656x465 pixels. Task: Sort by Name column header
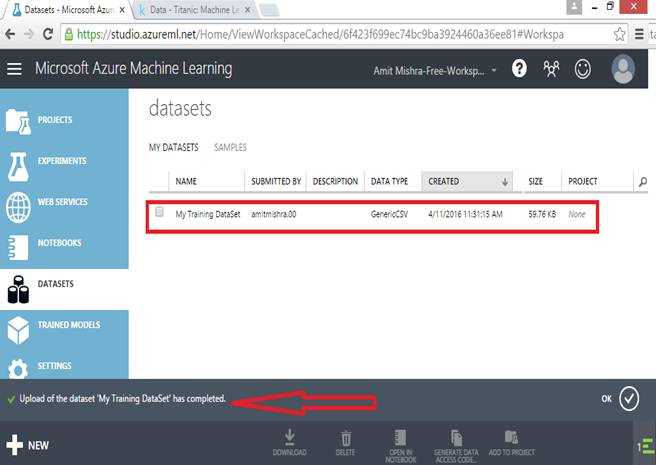tap(186, 182)
